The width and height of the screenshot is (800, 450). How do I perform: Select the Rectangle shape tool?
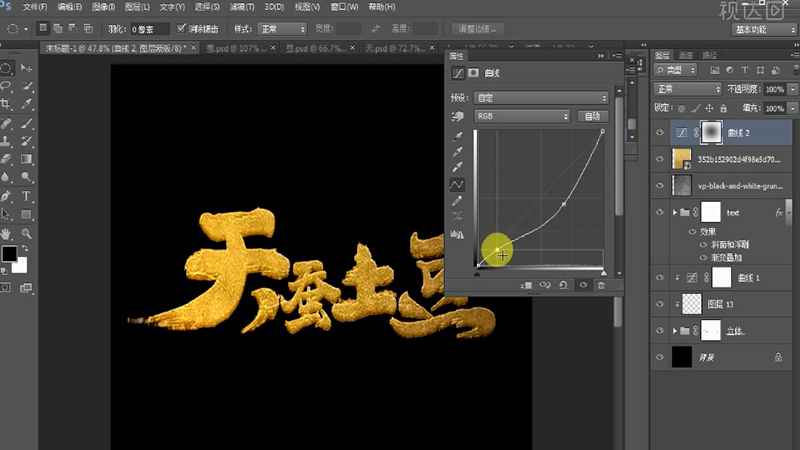pos(26,214)
